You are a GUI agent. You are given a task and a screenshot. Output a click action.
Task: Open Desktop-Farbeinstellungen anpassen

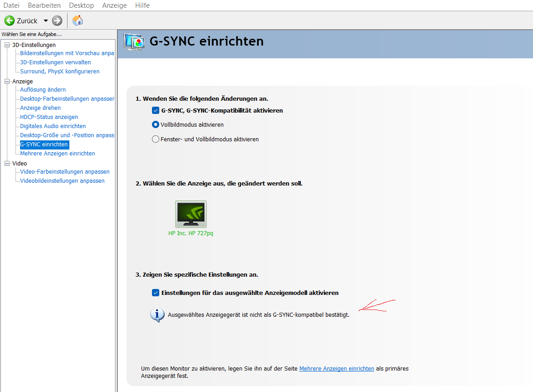[x=67, y=99]
